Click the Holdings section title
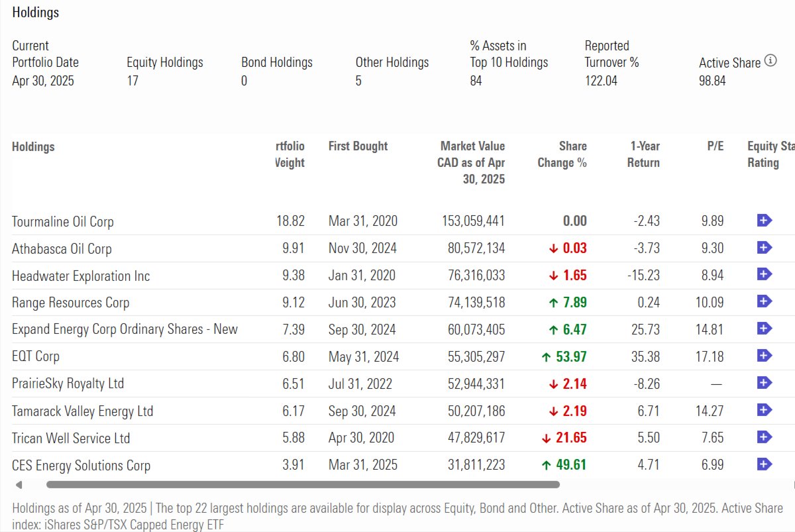795x532 pixels. tap(36, 13)
